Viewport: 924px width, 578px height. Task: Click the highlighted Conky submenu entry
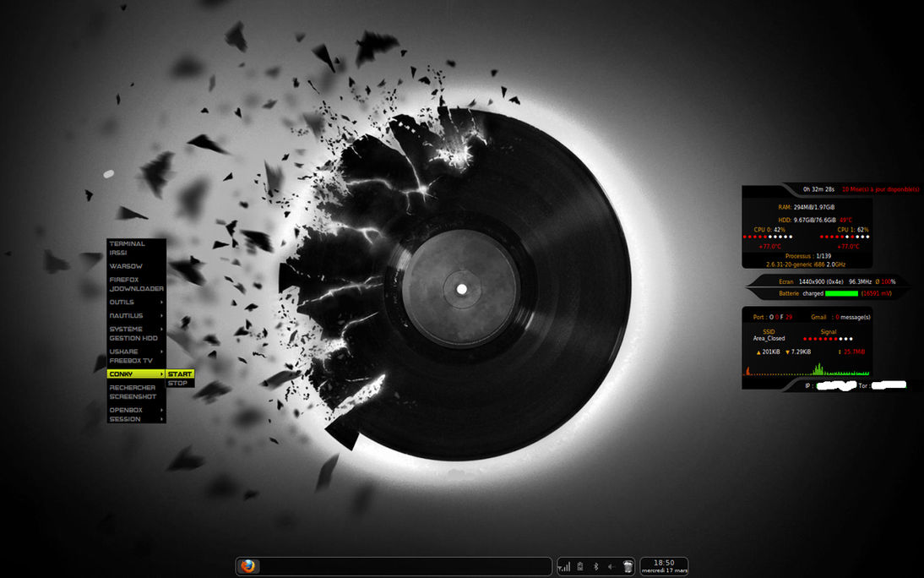[135, 374]
